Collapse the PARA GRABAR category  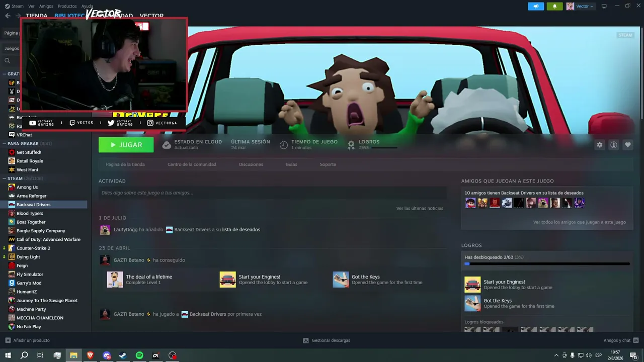tap(5, 143)
